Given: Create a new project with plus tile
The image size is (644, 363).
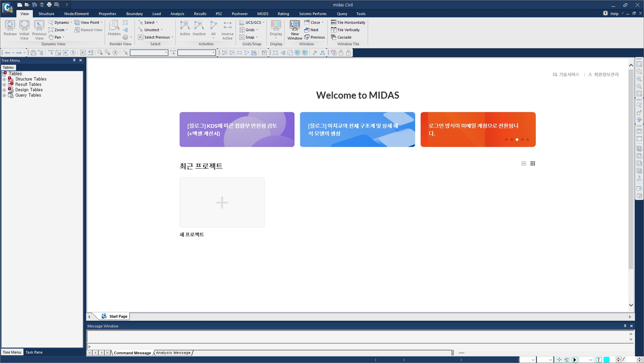Looking at the screenshot, I should click(222, 202).
